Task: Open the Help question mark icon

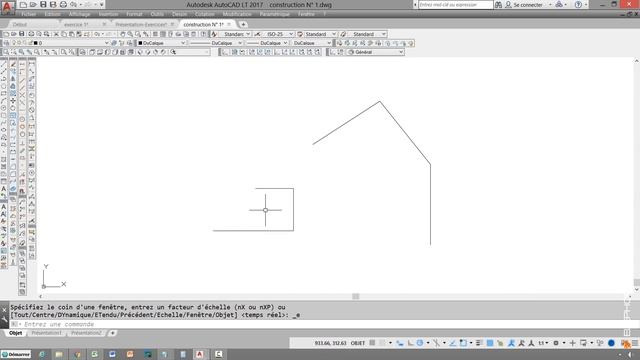Action: [578, 5]
